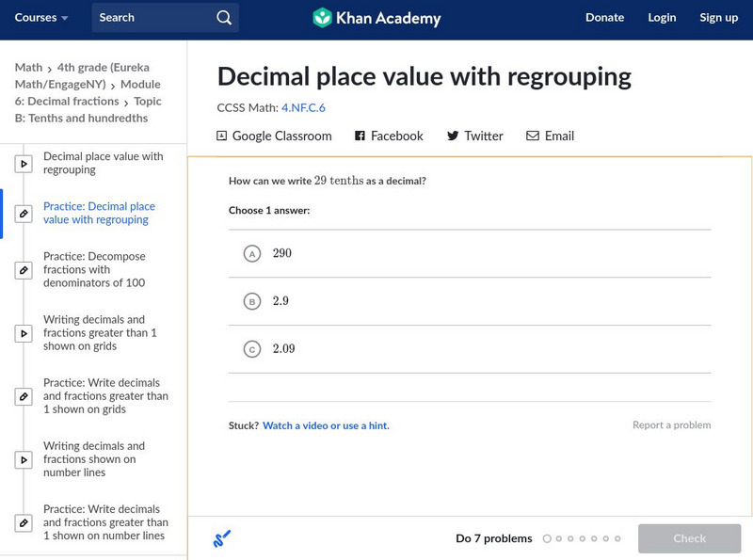Select answer choice B, 2.9
This screenshot has width=753, height=560.
click(x=251, y=301)
